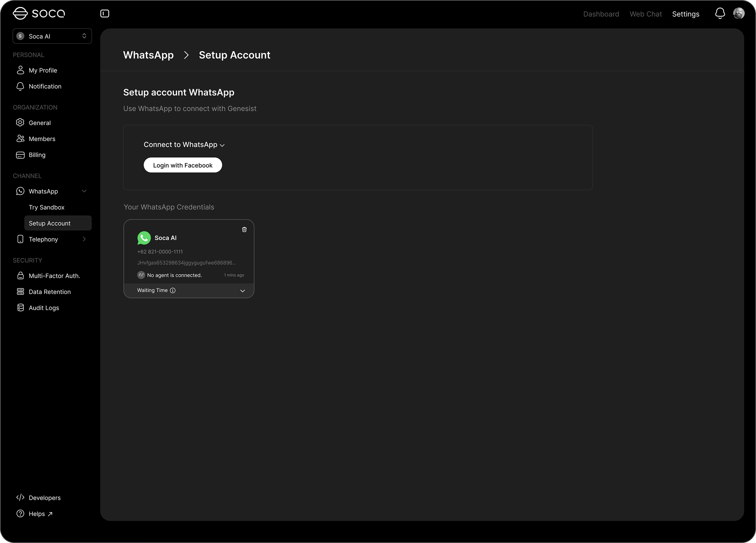Select Try Sandbox in sidebar
The height and width of the screenshot is (543, 756).
pyautogui.click(x=47, y=207)
